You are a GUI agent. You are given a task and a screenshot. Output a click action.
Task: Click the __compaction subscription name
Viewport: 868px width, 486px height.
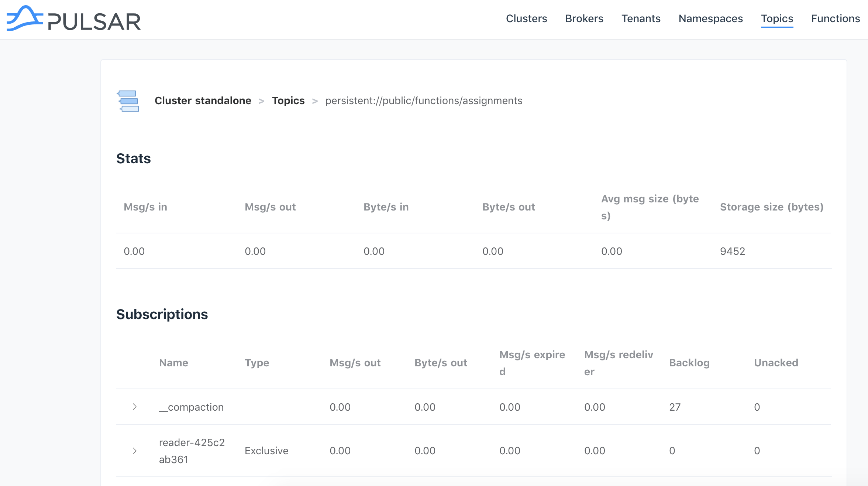191,407
